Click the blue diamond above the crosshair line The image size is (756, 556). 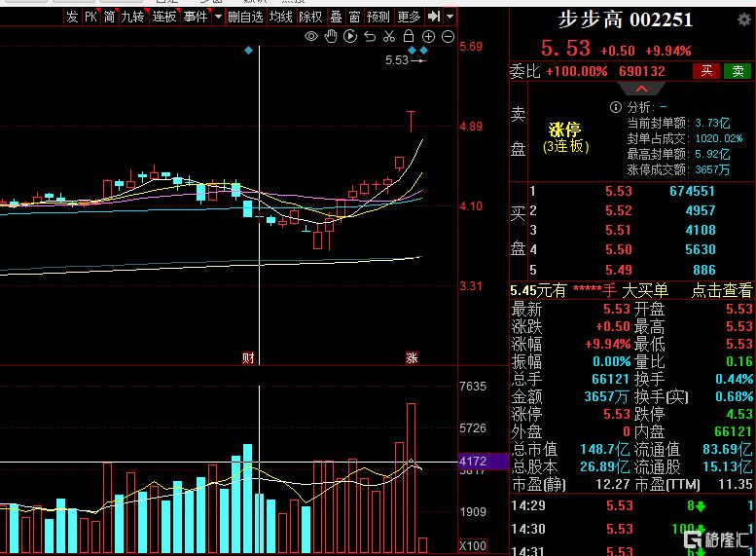pos(248,51)
